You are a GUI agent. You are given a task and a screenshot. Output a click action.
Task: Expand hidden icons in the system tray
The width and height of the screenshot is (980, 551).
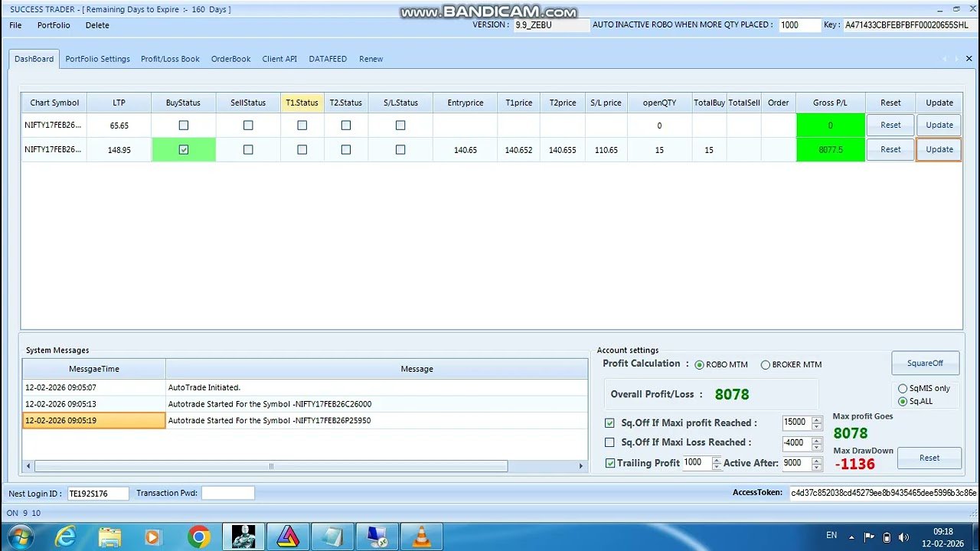point(851,536)
